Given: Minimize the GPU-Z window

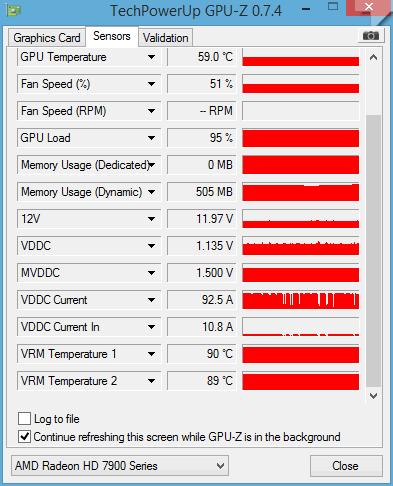Looking at the screenshot, I should [x=306, y=9].
